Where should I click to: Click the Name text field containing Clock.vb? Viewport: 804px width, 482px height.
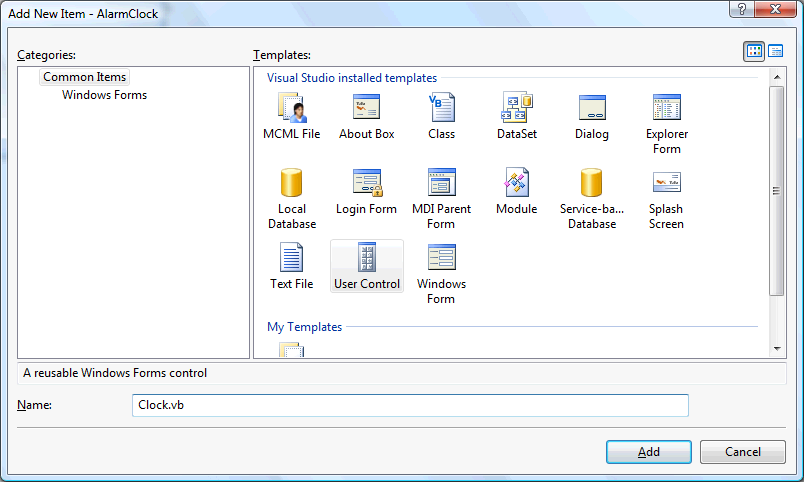(x=410, y=405)
